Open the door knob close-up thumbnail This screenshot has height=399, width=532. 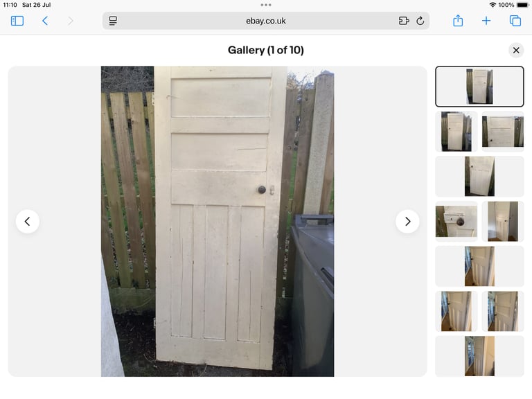tap(456, 221)
